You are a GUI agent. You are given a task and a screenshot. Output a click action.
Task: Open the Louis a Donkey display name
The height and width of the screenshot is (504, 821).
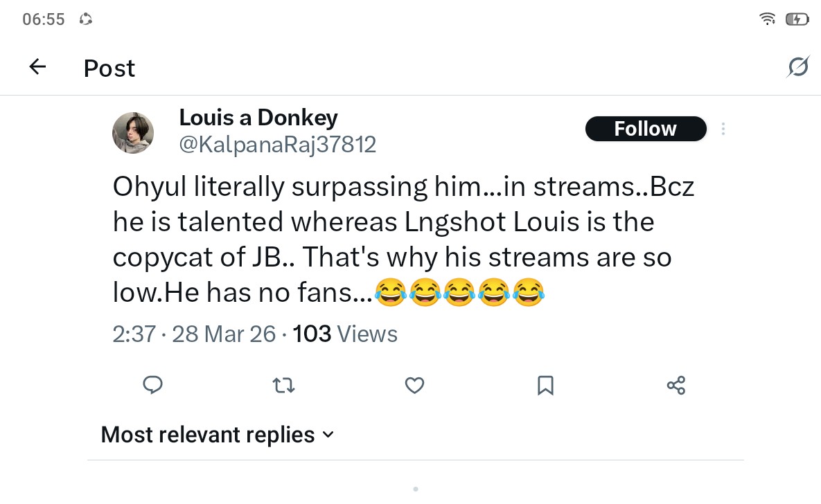pos(258,118)
